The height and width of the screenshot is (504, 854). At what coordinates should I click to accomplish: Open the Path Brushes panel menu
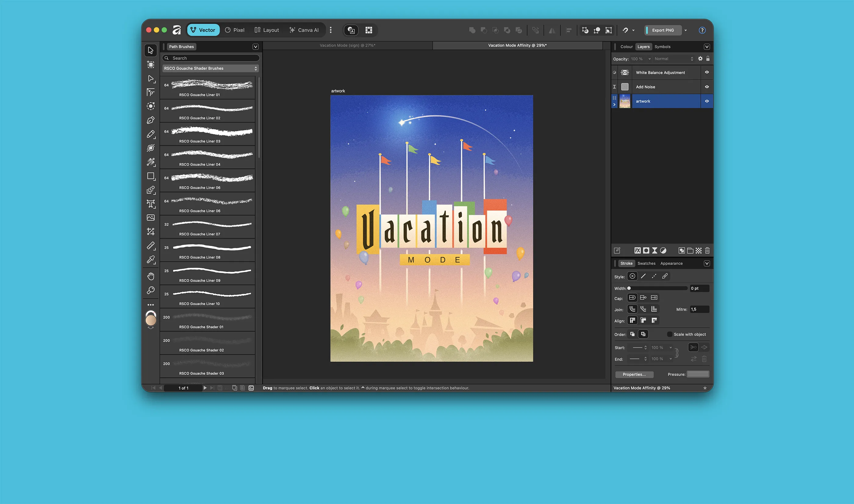[256, 47]
